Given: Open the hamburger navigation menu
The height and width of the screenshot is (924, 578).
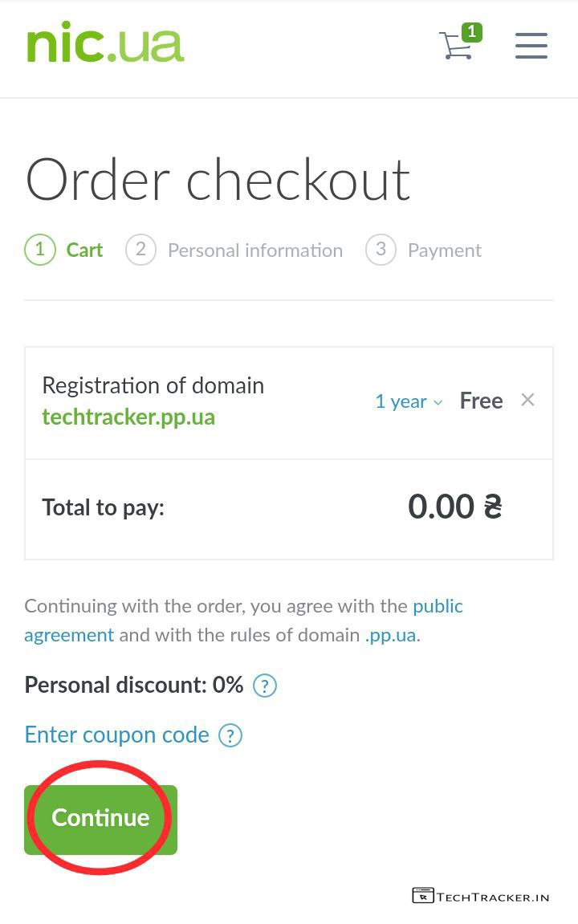Looking at the screenshot, I should click(x=531, y=46).
